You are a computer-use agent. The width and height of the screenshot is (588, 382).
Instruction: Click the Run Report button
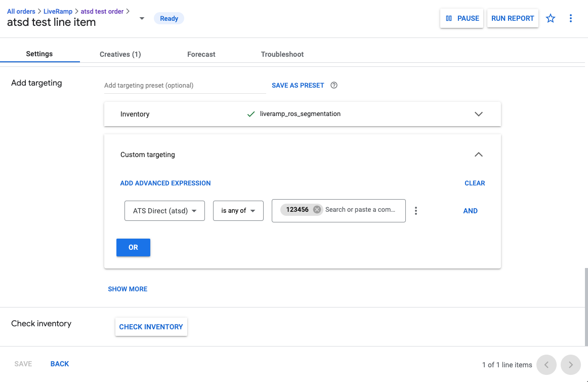pos(513,18)
